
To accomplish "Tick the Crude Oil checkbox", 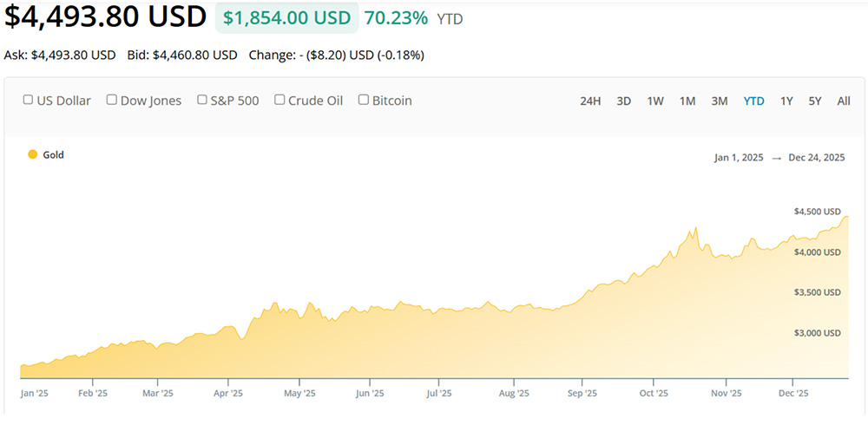I will (280, 100).
